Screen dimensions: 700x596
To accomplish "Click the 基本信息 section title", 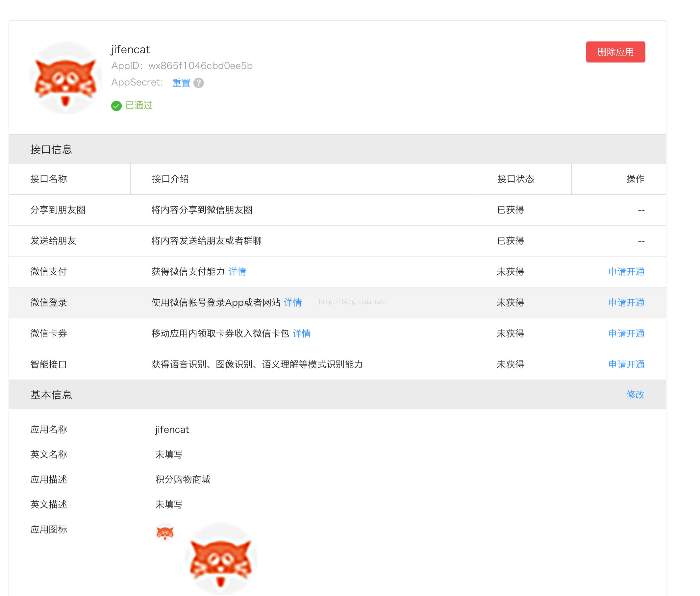I will [x=51, y=395].
